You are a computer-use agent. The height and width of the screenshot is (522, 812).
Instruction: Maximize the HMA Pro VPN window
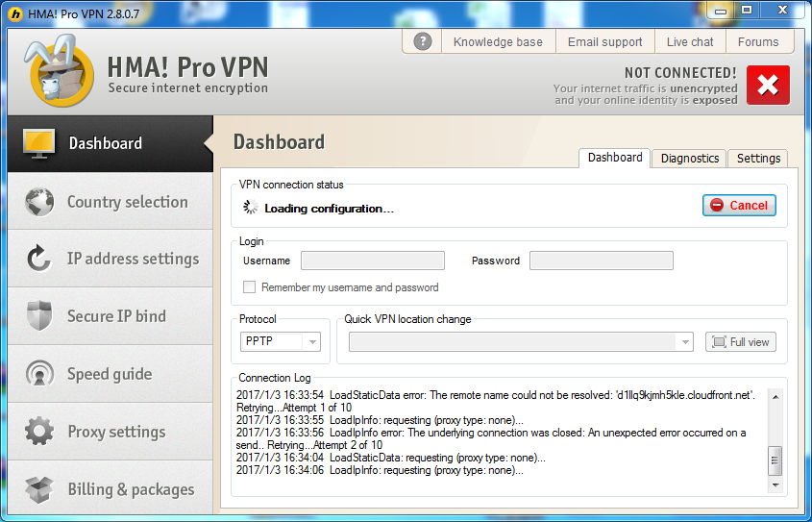pos(747,10)
